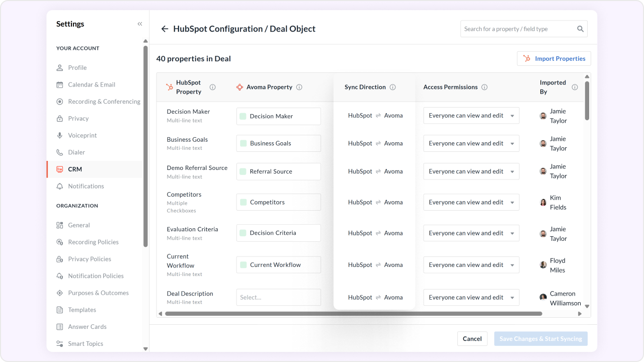Click the "40 properties in Deal" heading
Screen dimensions: 644x362
(x=194, y=59)
